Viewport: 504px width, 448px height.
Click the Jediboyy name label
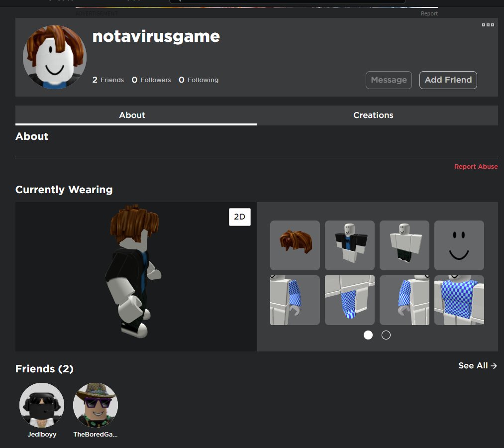coord(42,434)
